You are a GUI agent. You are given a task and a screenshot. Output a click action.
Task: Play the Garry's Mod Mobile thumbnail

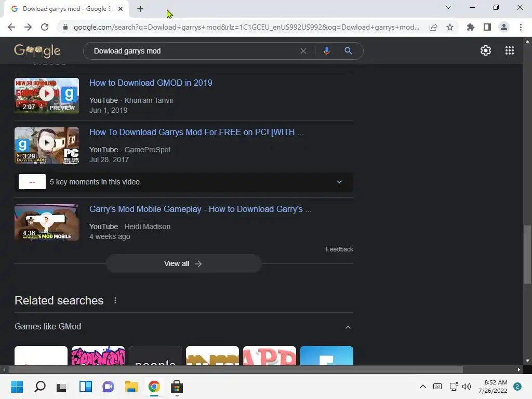47,222
